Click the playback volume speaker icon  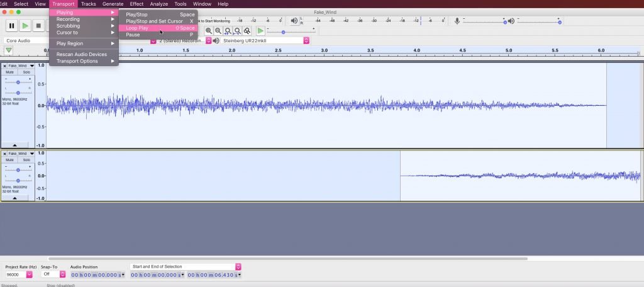click(511, 21)
